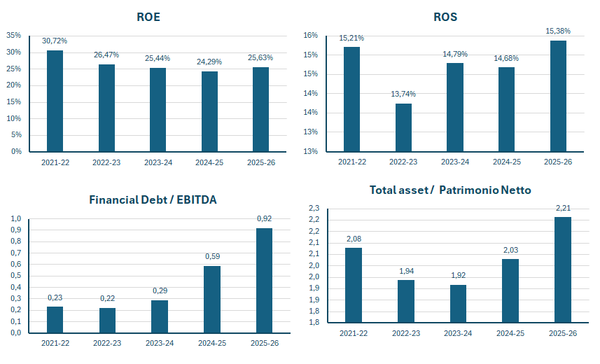Click the 13,74% data label
Viewport: 600px width, 364px height.
[403, 94]
